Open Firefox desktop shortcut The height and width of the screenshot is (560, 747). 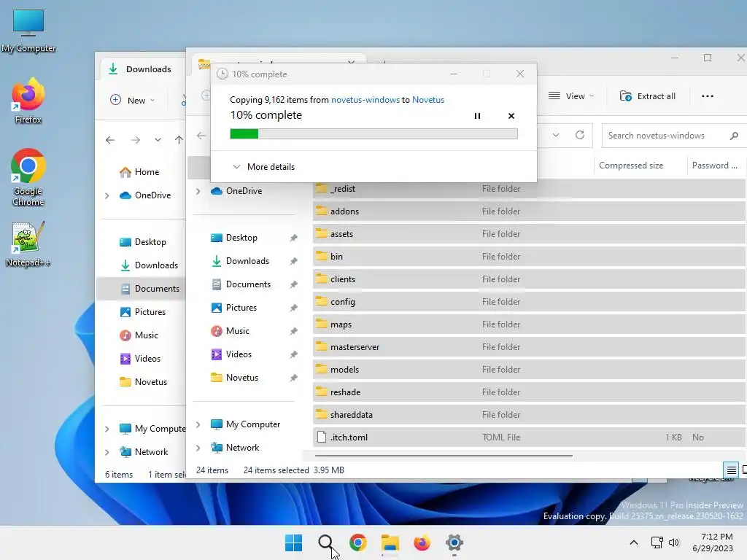[x=28, y=101]
